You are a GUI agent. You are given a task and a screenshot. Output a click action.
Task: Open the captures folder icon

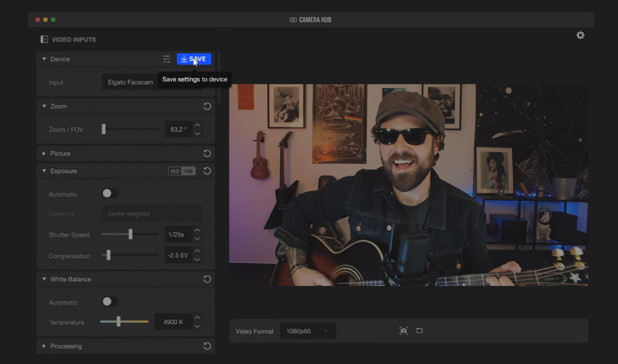click(x=420, y=331)
